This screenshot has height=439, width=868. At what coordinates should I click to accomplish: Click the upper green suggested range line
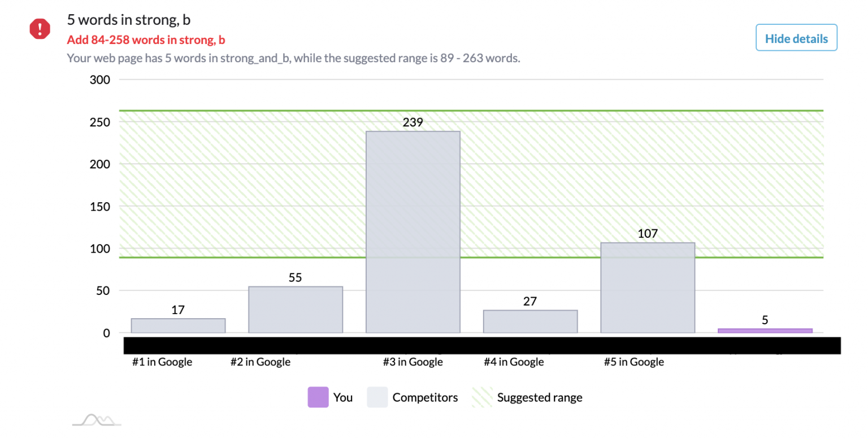[471, 111]
